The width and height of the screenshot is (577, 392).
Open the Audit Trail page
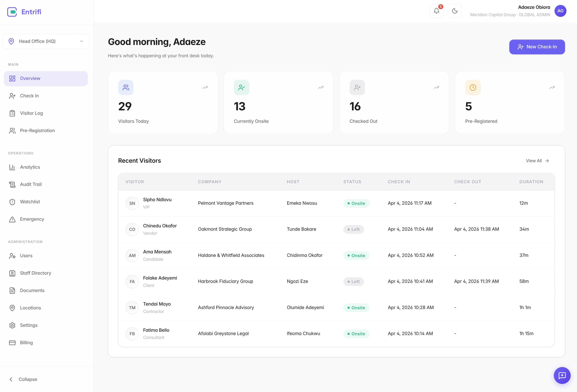(46, 184)
